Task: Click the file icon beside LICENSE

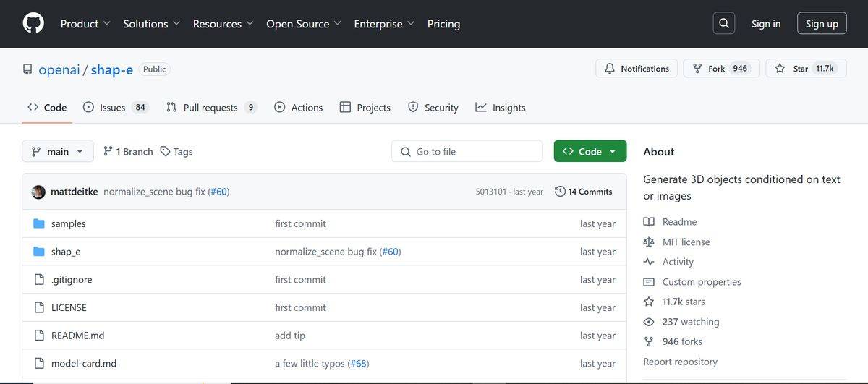Action: click(x=39, y=307)
